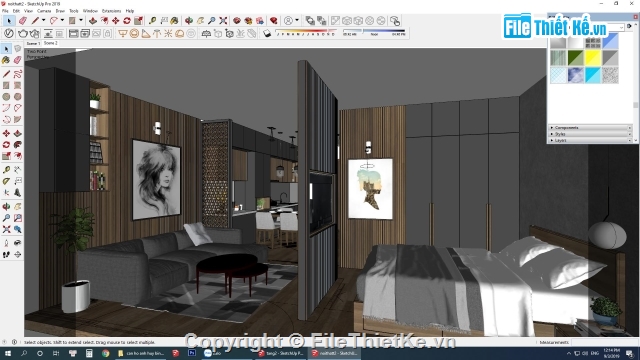Select the Follow Me tool in left toolbar

(x=18, y=144)
